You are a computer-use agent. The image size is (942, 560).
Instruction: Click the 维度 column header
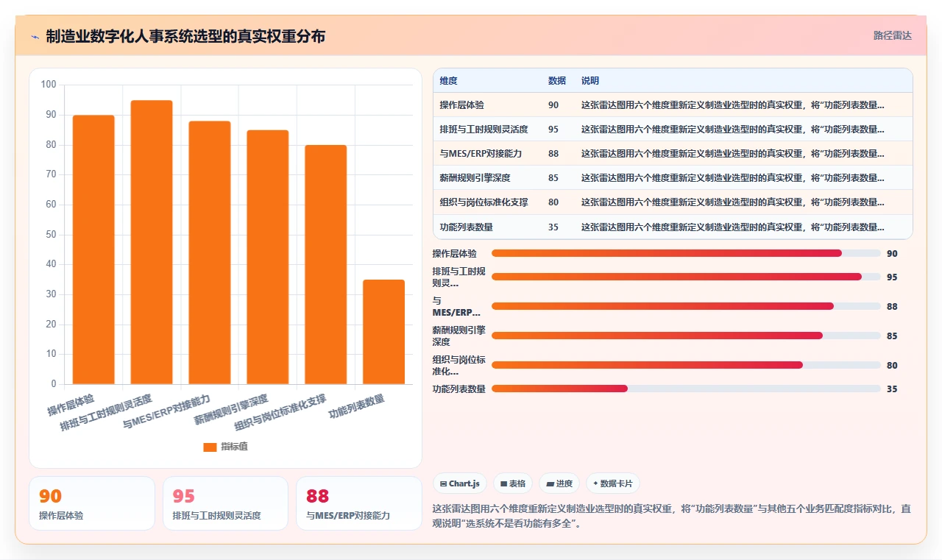tap(448, 80)
